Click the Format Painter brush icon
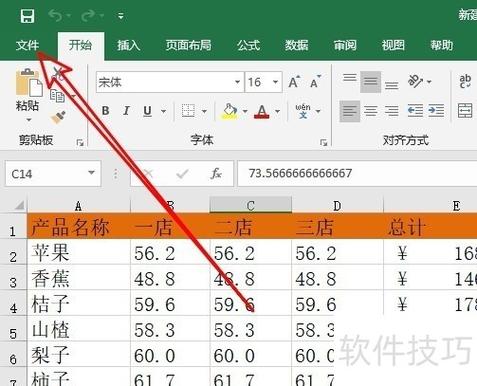This screenshot has width=477, height=386. (x=58, y=117)
